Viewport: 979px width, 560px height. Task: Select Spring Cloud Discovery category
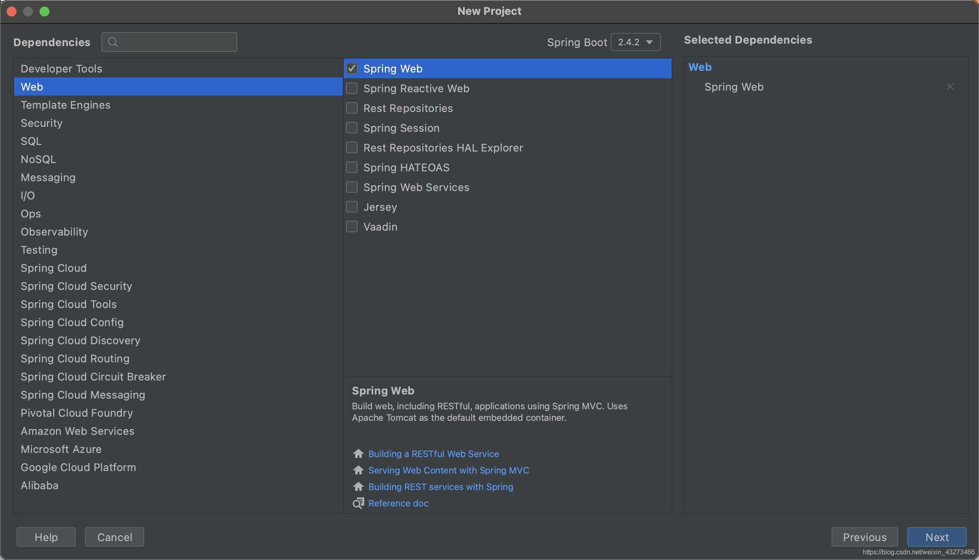178,340
